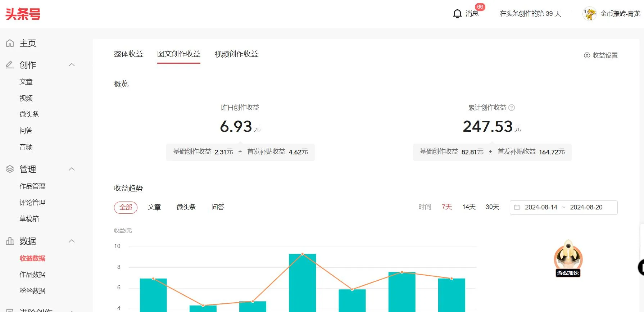
Task: Go to 主页 in the sidebar
Action: (28, 43)
